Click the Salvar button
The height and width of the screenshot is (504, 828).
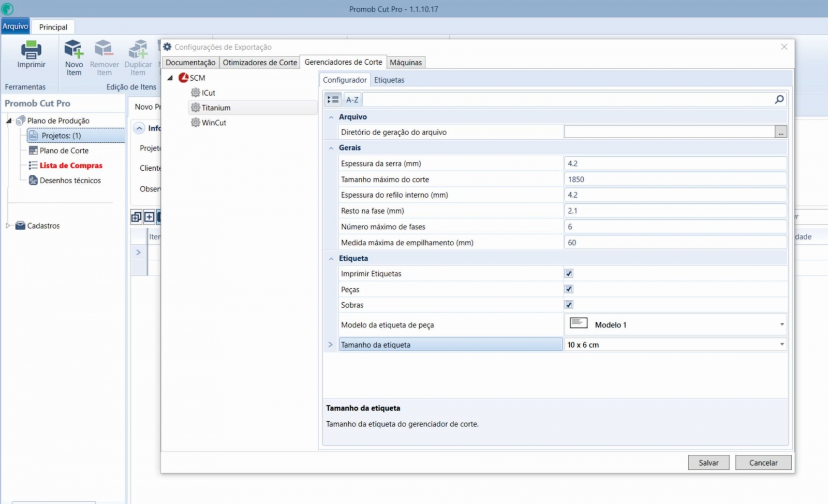[x=708, y=463]
